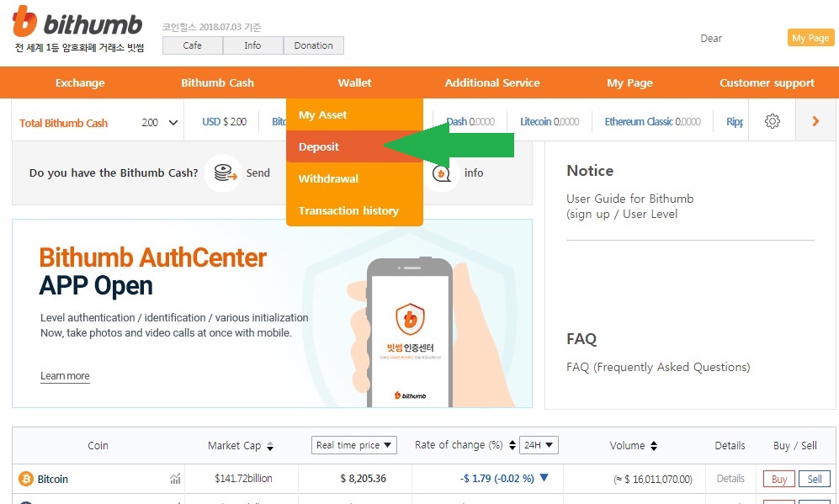839x504 pixels.
Task: Open Learn more link in banner
Action: [66, 376]
